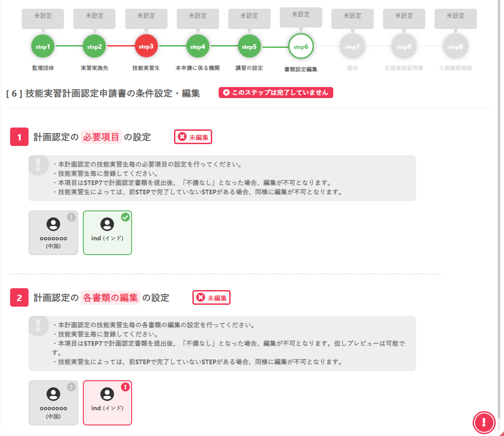Screen dimensions: 504x436
Task: Select step4 本申請に係る機関 circle
Action: click(x=197, y=47)
